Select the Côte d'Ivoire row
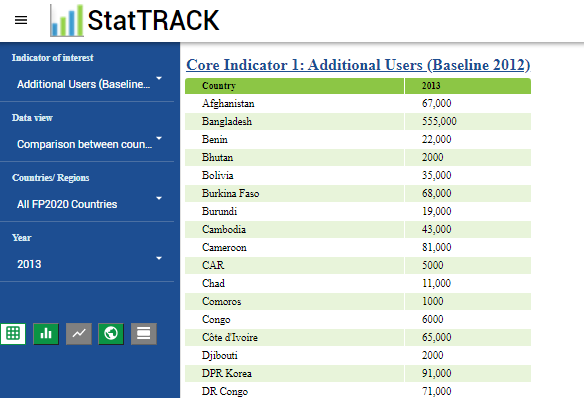The image size is (584, 398). click(x=358, y=337)
